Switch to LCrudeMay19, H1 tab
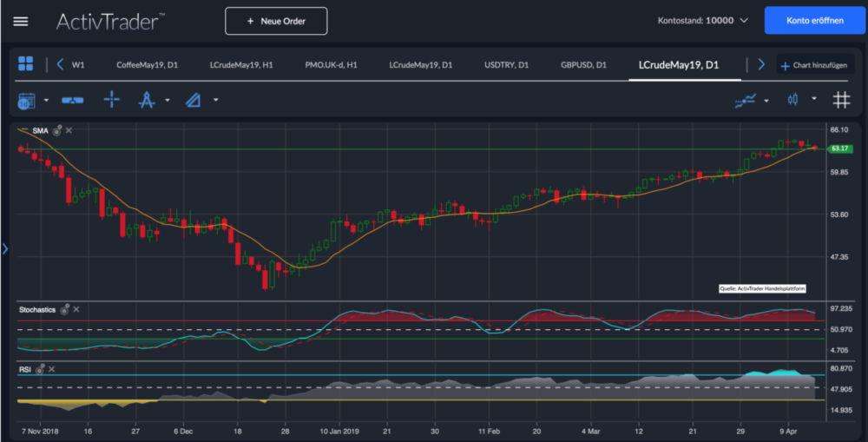The width and height of the screenshot is (868, 442). click(241, 65)
